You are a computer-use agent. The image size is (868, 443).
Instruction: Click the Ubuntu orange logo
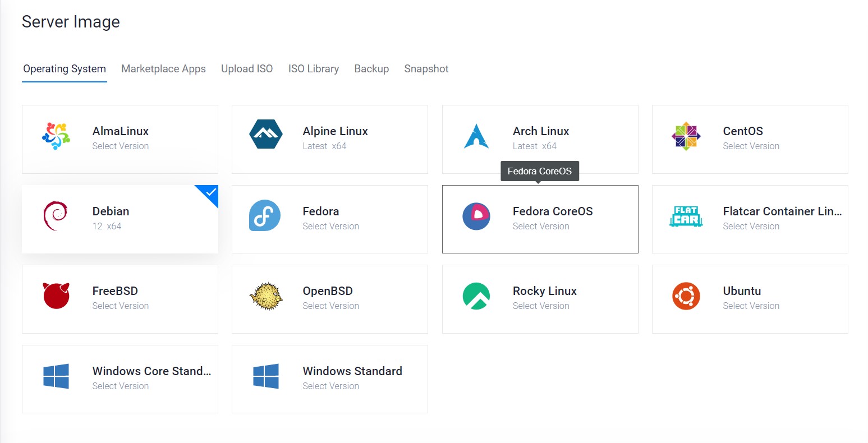coord(686,296)
